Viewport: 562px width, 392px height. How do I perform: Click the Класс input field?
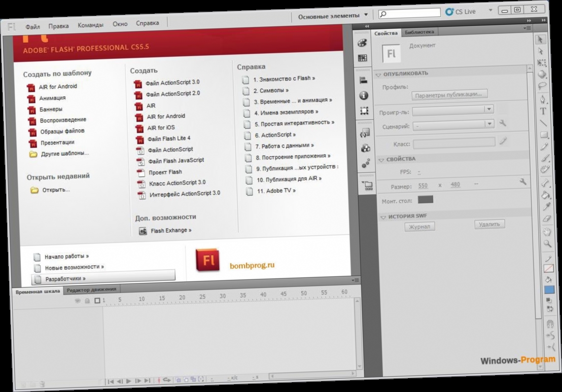(454, 142)
